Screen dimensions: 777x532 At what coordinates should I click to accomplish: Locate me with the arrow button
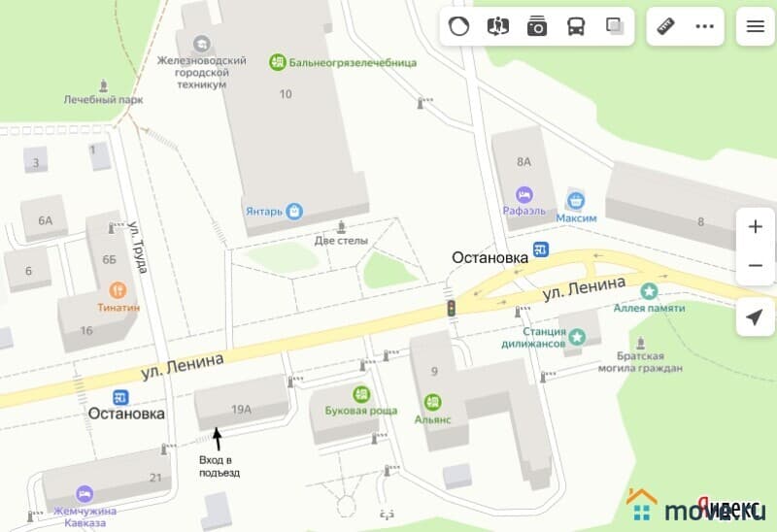pos(755,317)
